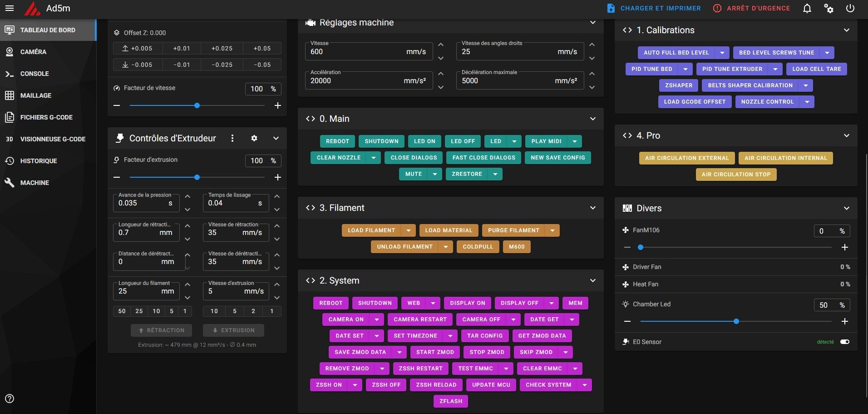This screenshot has width=868, height=414.
Task: Click the Temps de lissage input field
Action: point(236,203)
